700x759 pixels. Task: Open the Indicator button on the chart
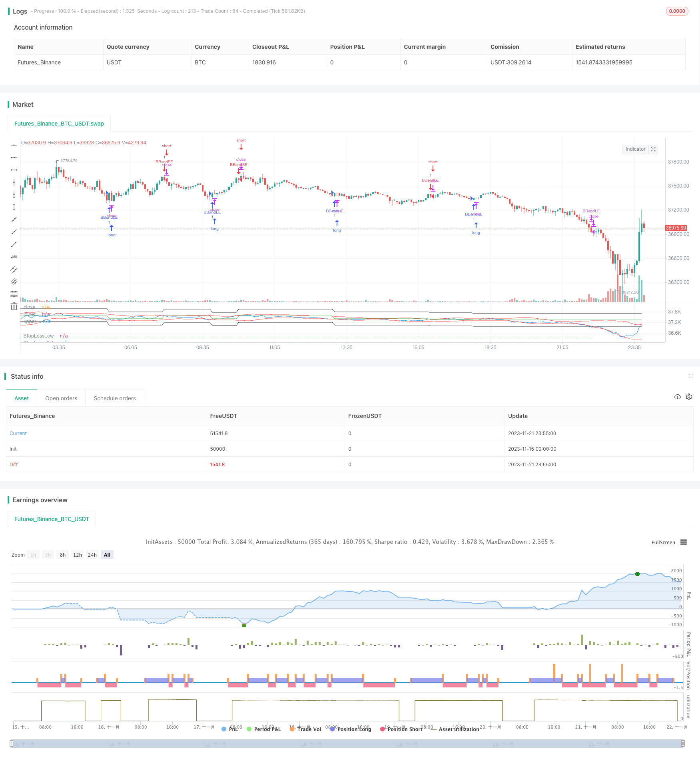click(635, 149)
